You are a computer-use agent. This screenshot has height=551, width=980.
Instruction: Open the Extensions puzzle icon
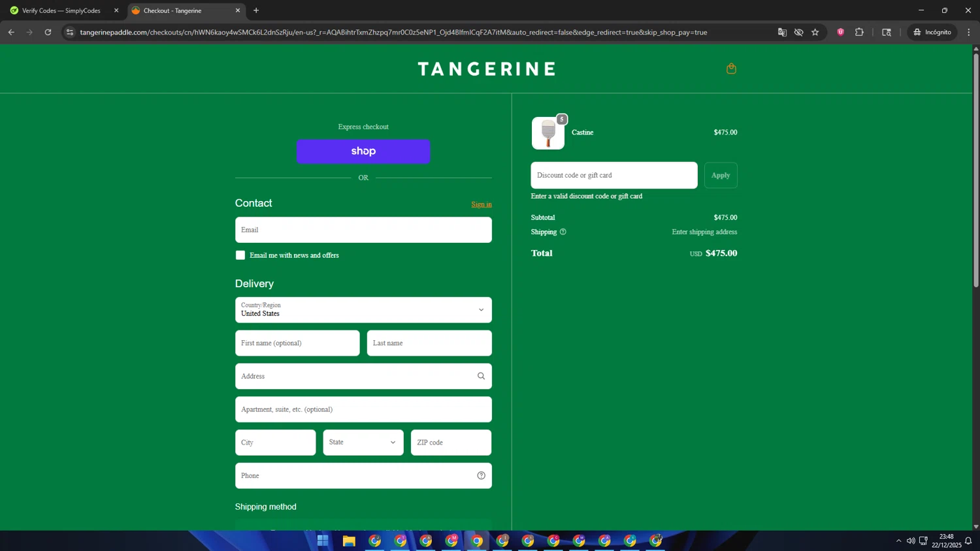click(859, 32)
